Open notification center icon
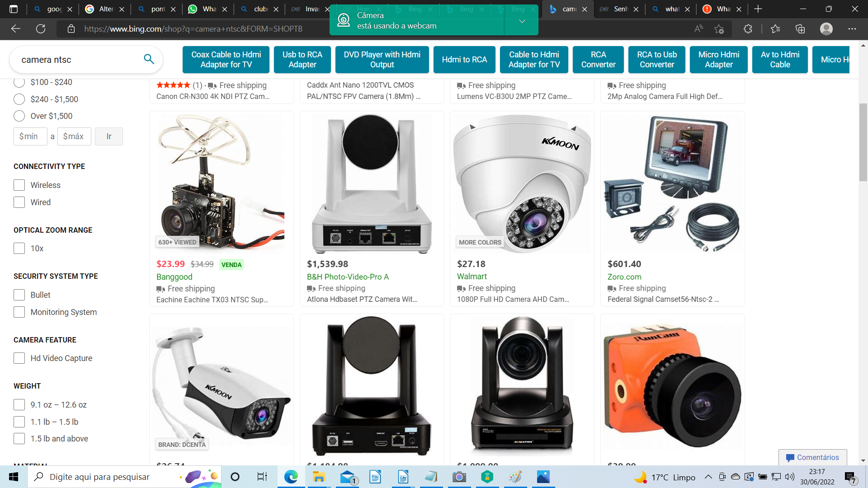This screenshot has width=868, height=488. (x=850, y=477)
